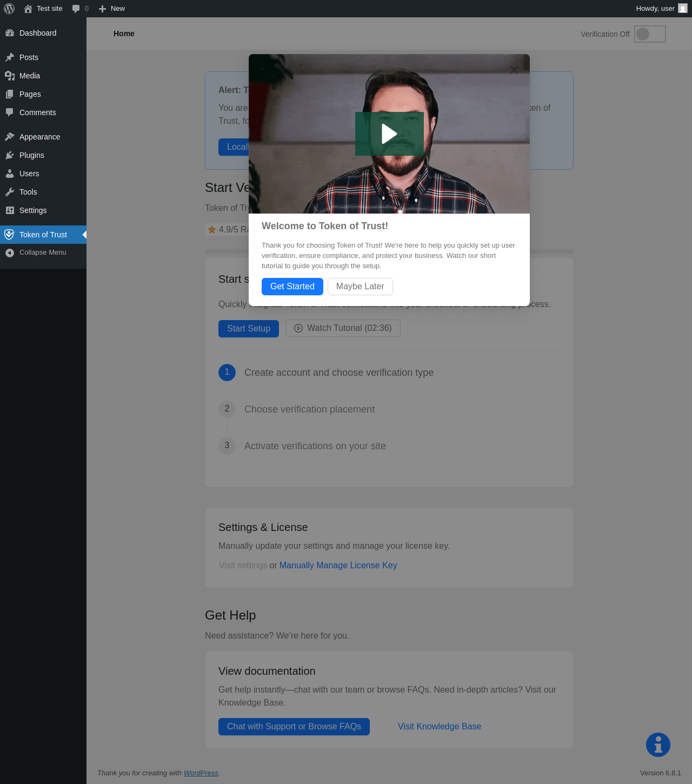
Task: Click the Home breadcrumb label
Action: click(x=124, y=34)
